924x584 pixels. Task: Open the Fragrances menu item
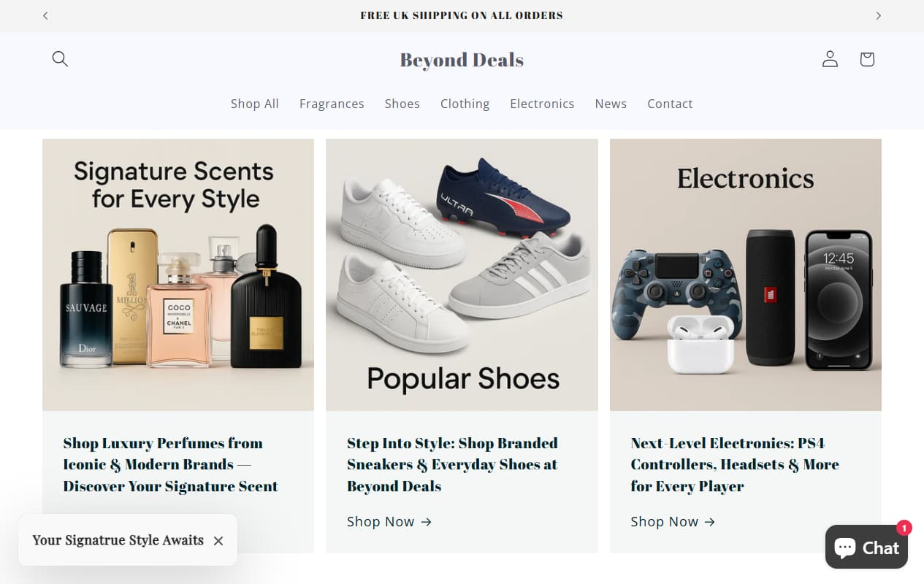332,104
